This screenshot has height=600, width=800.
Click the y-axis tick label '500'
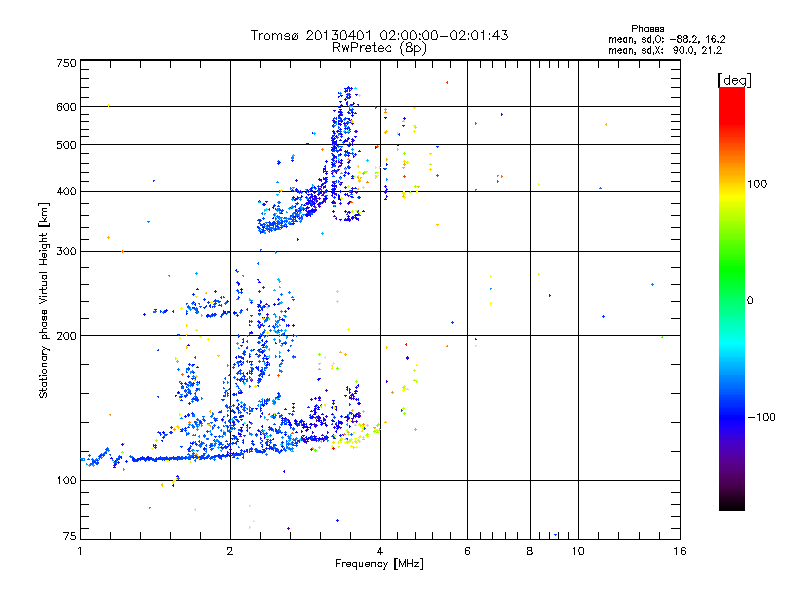coord(66,144)
